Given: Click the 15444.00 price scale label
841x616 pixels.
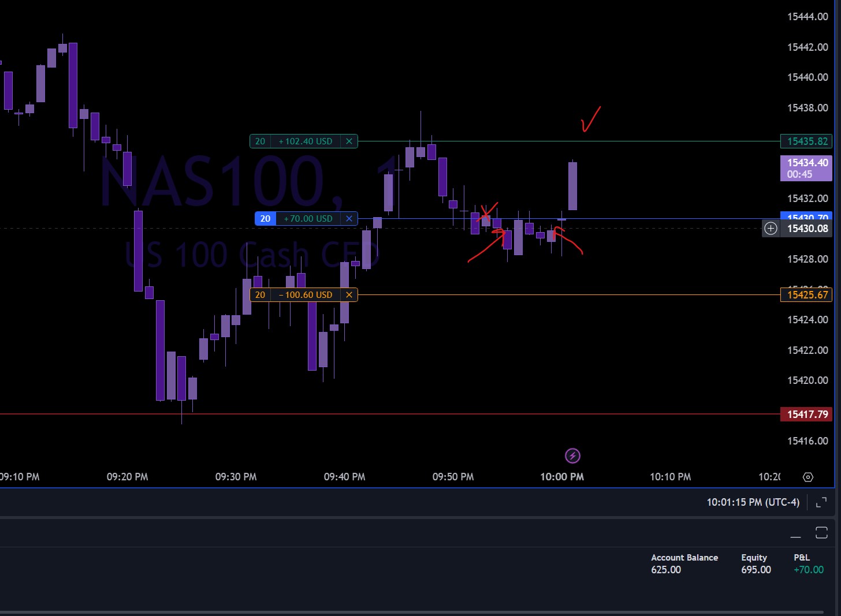Looking at the screenshot, I should (x=807, y=17).
